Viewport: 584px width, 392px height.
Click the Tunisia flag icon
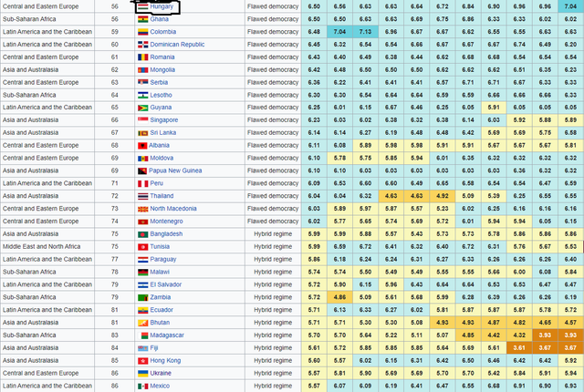click(x=143, y=247)
